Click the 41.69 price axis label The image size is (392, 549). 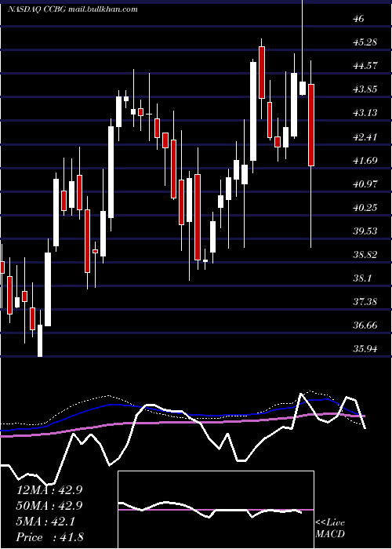pyautogui.click(x=365, y=161)
